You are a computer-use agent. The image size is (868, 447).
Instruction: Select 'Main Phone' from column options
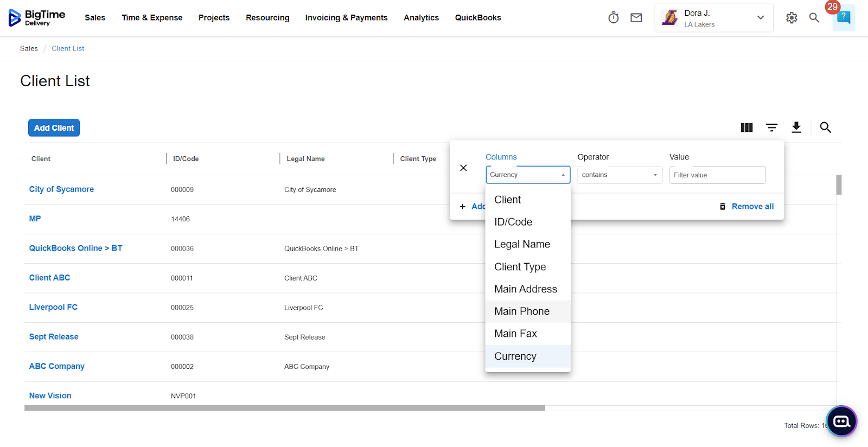point(522,311)
